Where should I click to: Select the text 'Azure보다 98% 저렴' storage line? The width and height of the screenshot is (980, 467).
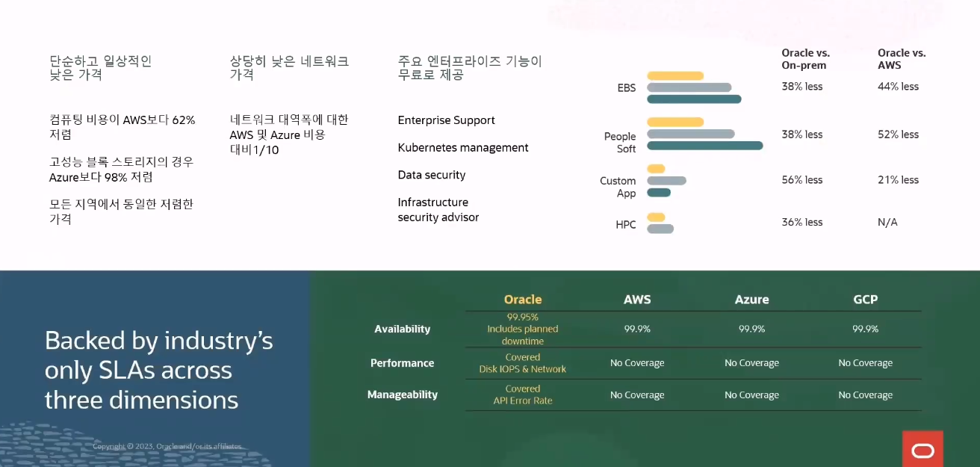click(101, 177)
